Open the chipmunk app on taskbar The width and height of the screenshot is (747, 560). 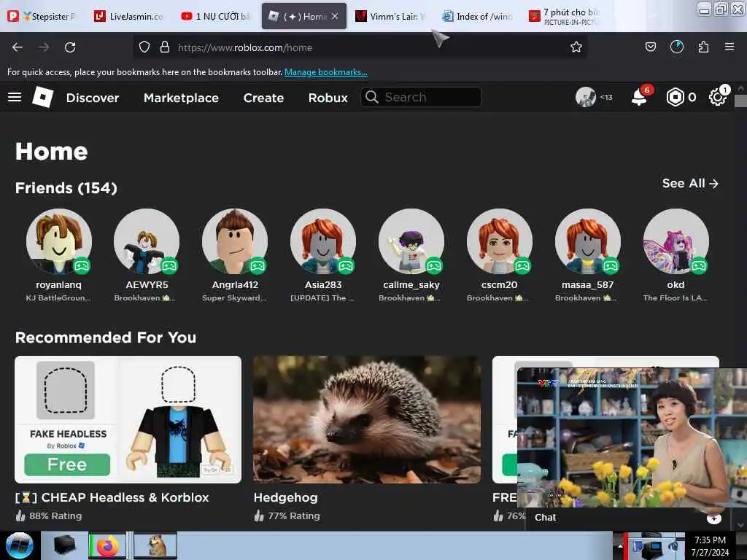tap(156, 545)
